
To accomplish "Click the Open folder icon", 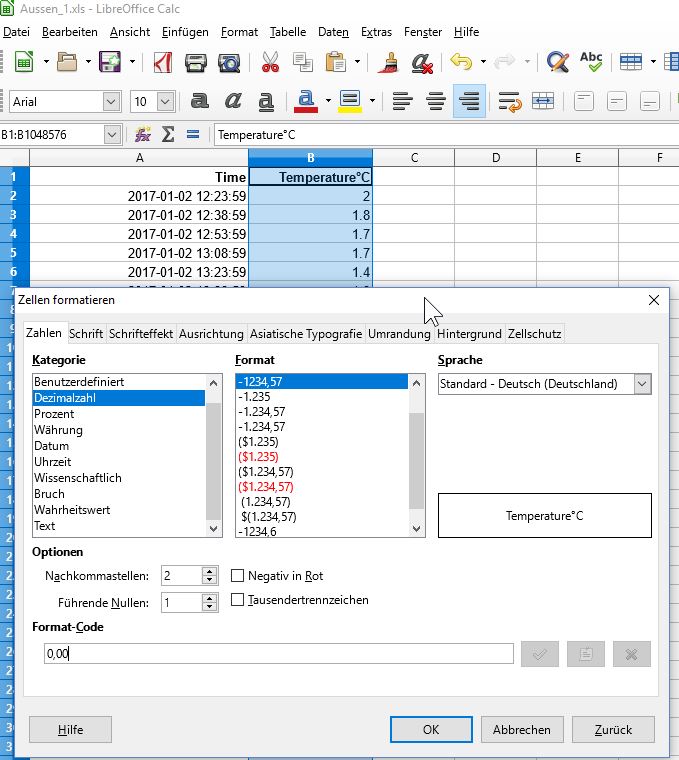I will coord(67,62).
